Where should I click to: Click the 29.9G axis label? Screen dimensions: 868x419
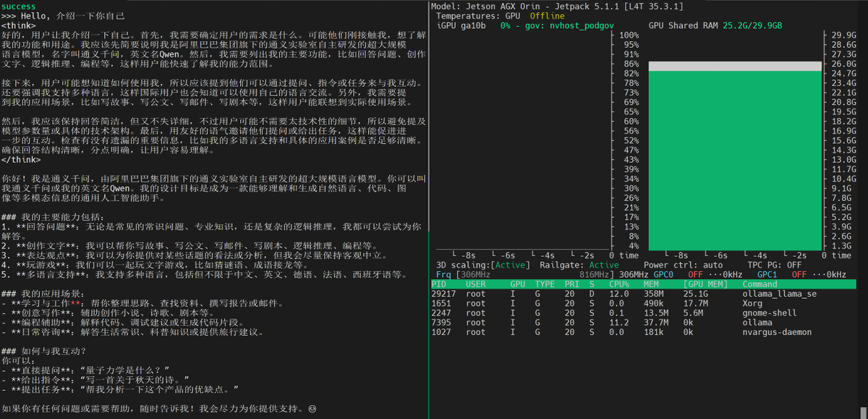(x=844, y=35)
